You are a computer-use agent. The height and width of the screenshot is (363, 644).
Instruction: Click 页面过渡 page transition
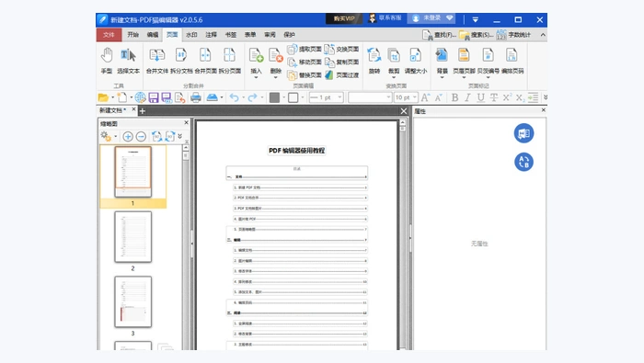[341, 75]
